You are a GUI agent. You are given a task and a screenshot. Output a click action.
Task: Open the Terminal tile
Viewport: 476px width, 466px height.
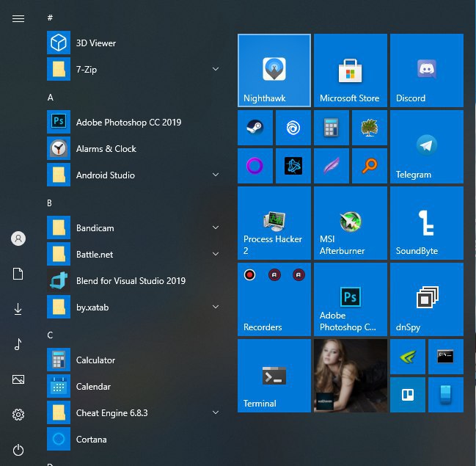pyautogui.click(x=274, y=376)
